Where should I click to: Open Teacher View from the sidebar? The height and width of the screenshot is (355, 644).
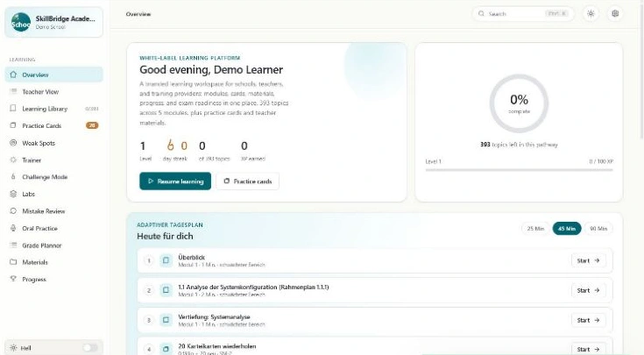coord(53,92)
